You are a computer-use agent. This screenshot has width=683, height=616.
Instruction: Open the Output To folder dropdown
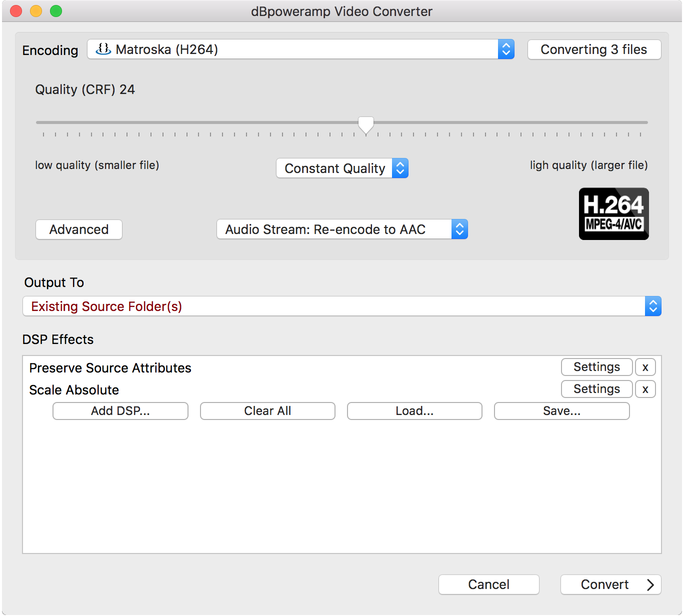(342, 306)
